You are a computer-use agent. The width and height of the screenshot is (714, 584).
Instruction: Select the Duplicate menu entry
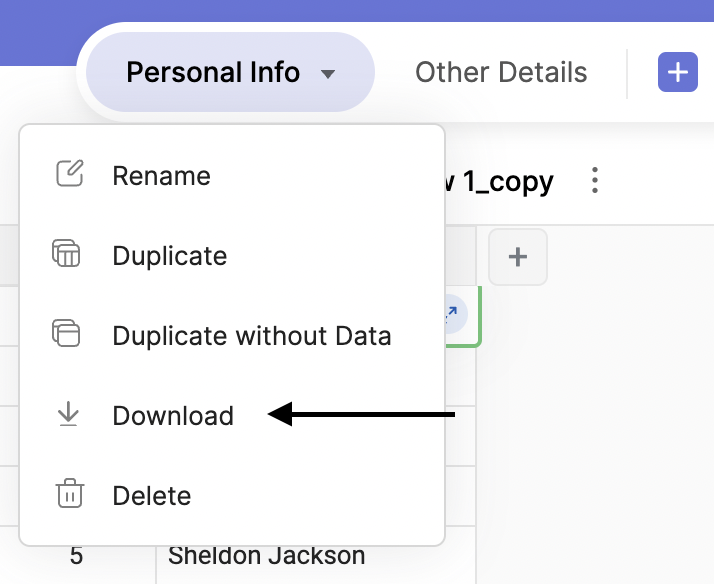tap(170, 255)
